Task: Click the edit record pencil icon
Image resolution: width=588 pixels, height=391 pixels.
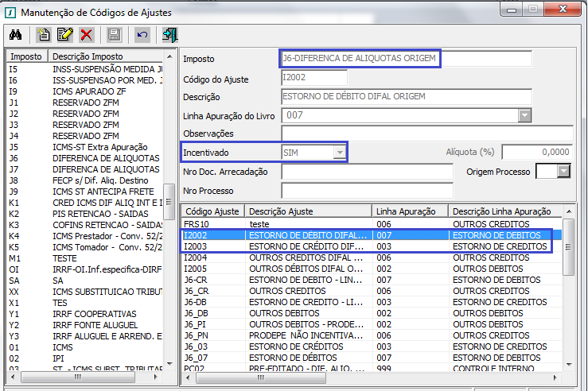Action: point(65,35)
